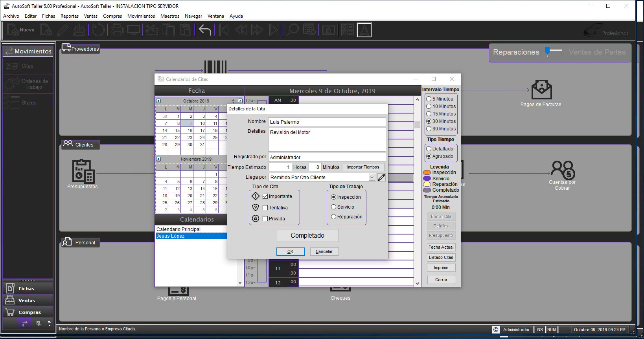Screen dimensions: 644x339
Task: Select 15 Minutos interval
Action: click(x=429, y=114)
